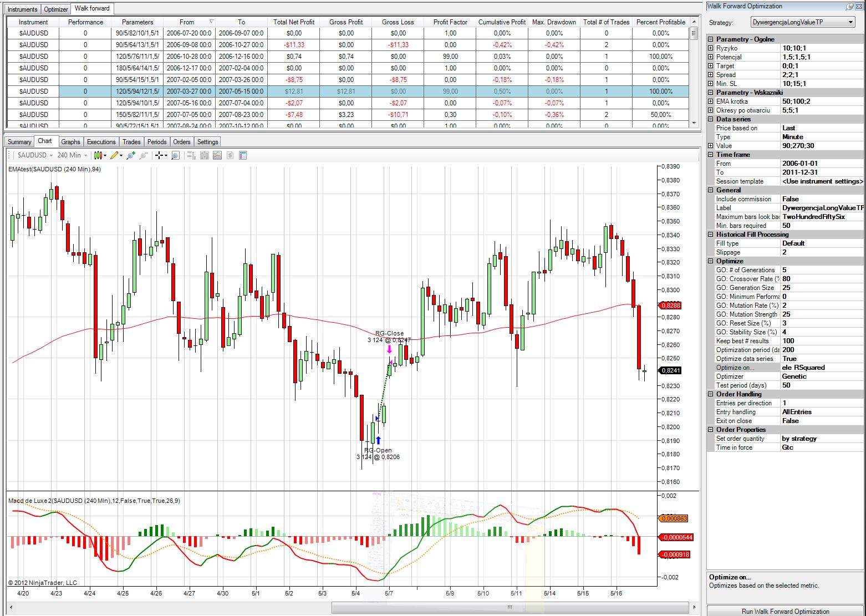866x616 pixels.
Task: Edit the Test period (days) value 50
Action: tap(822, 385)
